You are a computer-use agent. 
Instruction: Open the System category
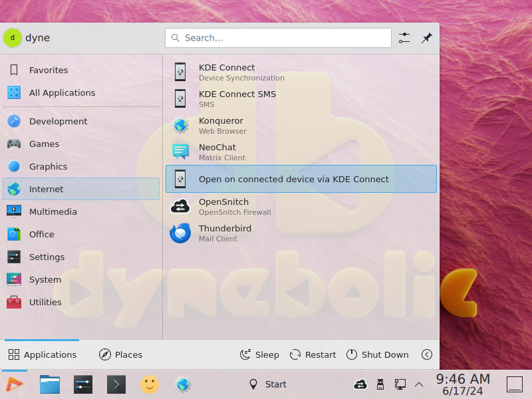tap(81, 279)
